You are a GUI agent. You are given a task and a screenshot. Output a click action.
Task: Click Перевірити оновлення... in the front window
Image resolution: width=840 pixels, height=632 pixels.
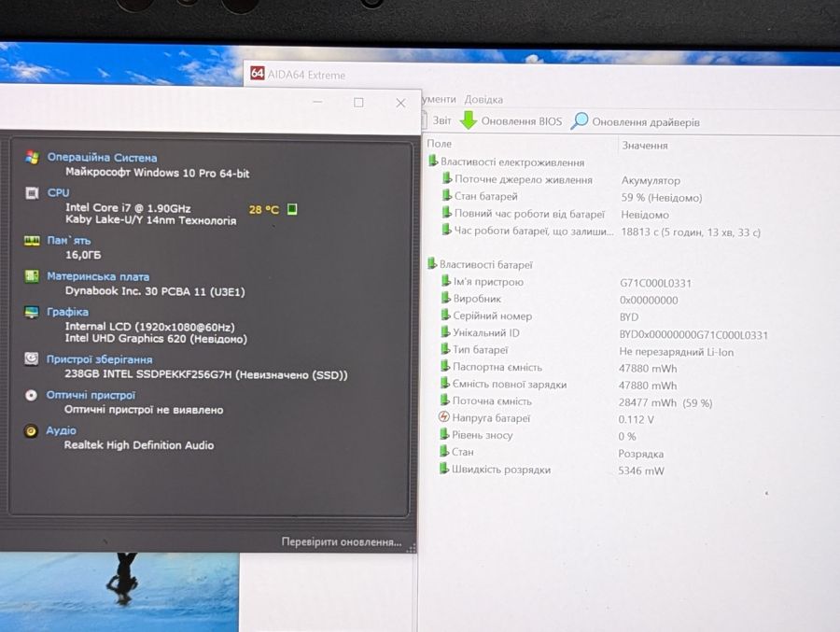[x=342, y=542]
